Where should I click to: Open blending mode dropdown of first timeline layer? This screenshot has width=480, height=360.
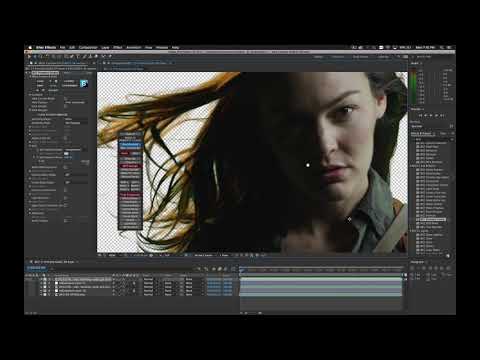[x=151, y=279]
